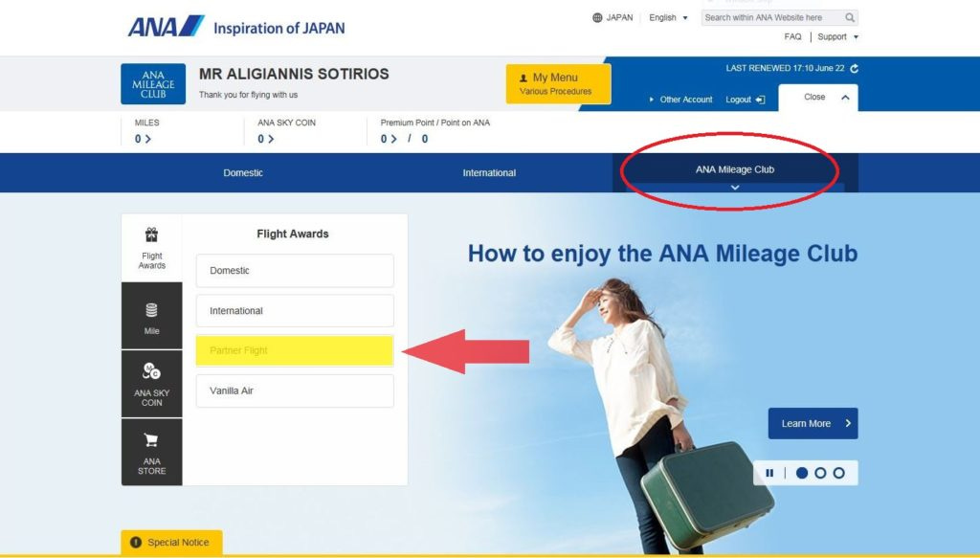Click the FAQ link
This screenshot has height=558, width=980.
click(792, 37)
